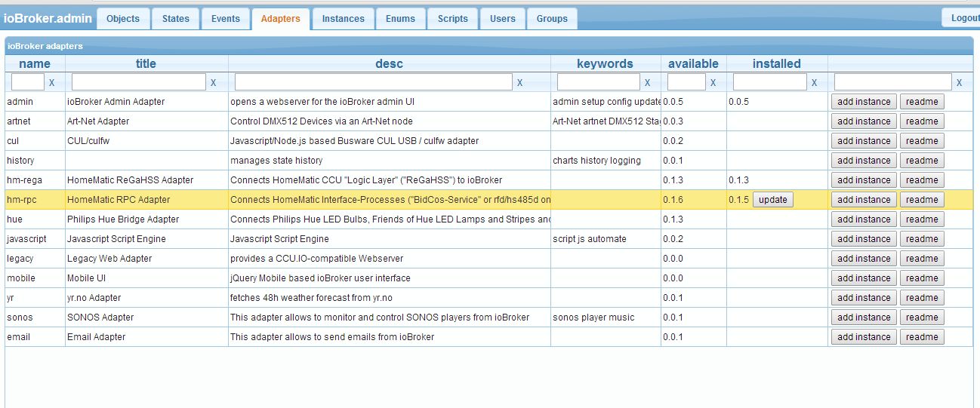The width and height of the screenshot is (980, 408).
Task: Select the Adapters tab
Action: pyautogui.click(x=280, y=19)
